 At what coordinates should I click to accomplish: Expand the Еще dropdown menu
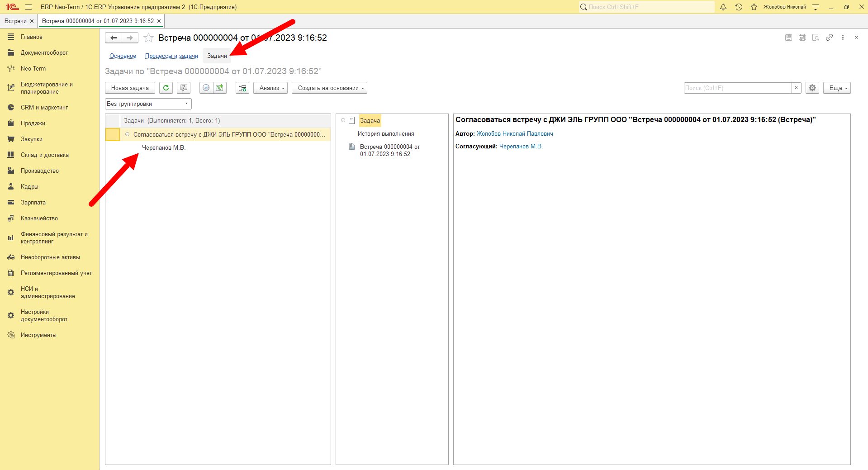pyautogui.click(x=837, y=88)
